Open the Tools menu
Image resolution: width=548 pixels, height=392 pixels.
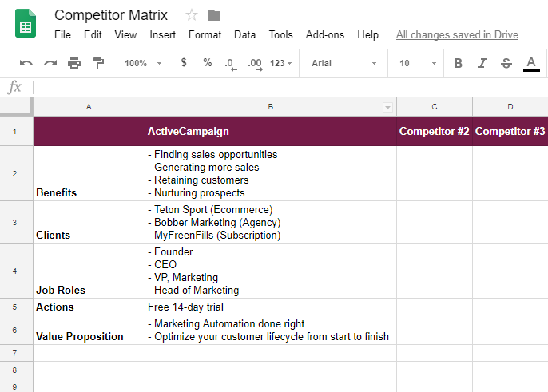coord(280,34)
